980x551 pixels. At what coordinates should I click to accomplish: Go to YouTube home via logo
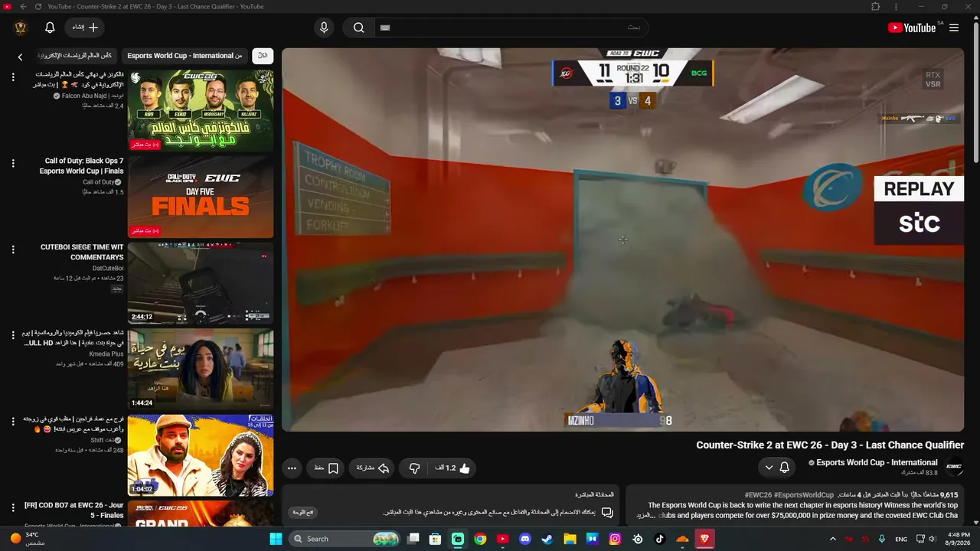(x=912, y=28)
